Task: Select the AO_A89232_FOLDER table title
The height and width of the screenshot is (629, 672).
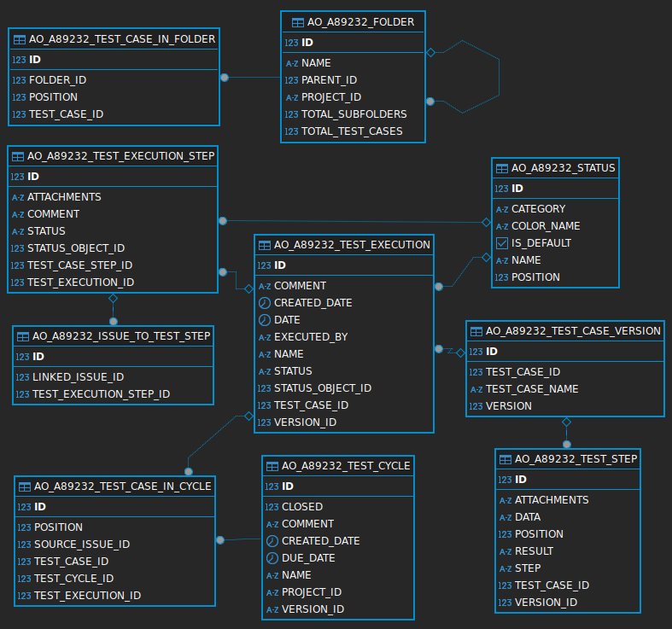Action: pyautogui.click(x=360, y=22)
